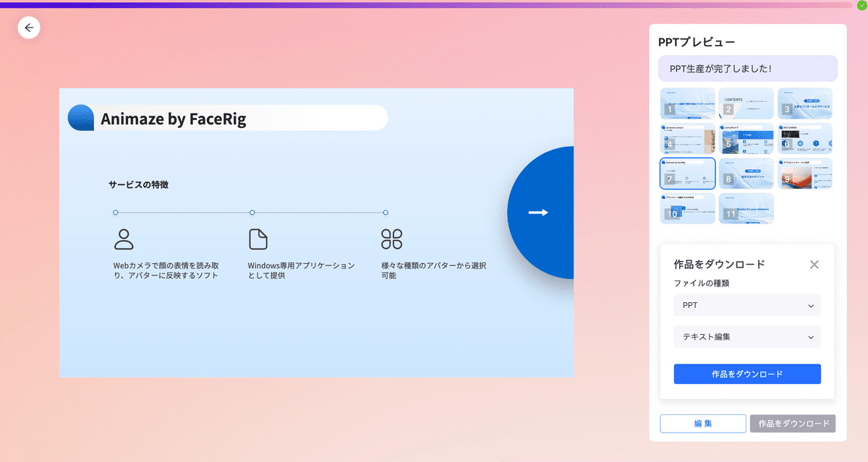Jump to slide 9 thumbnail

point(804,174)
